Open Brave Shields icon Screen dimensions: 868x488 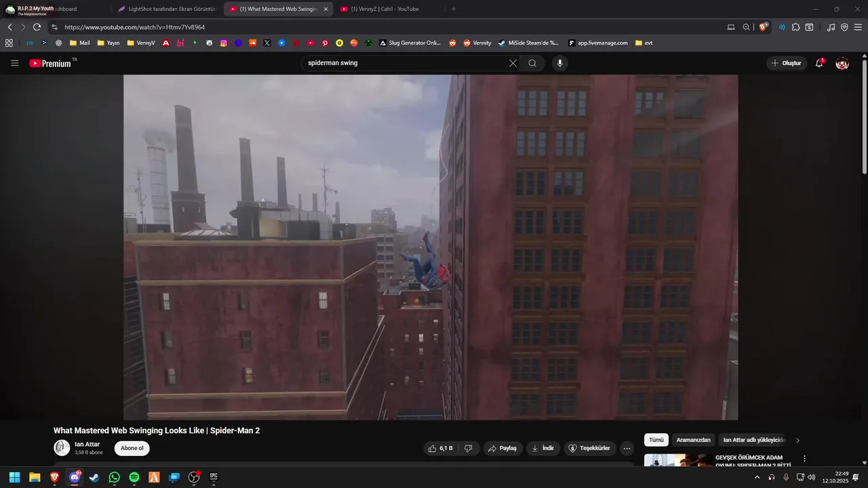coord(763,27)
